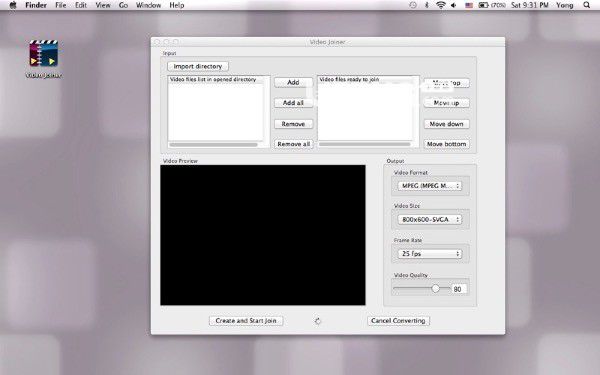
Task: Open the Video Format dropdown
Action: coord(430,186)
